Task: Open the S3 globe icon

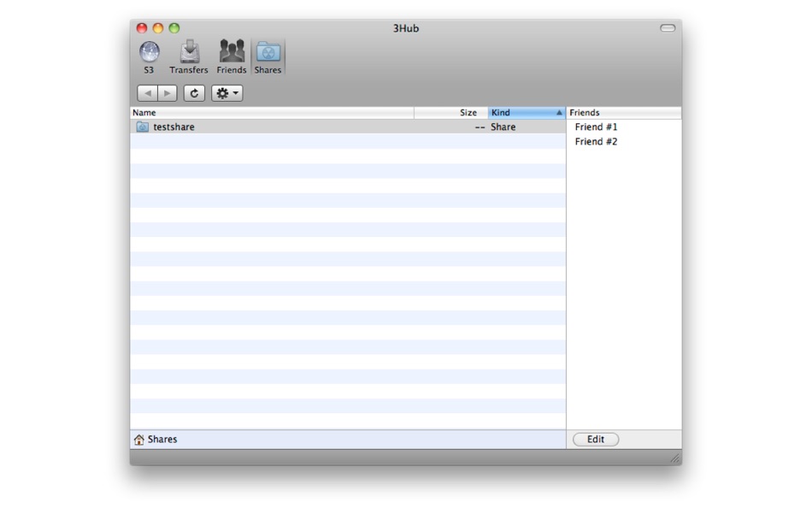Action: [x=149, y=57]
